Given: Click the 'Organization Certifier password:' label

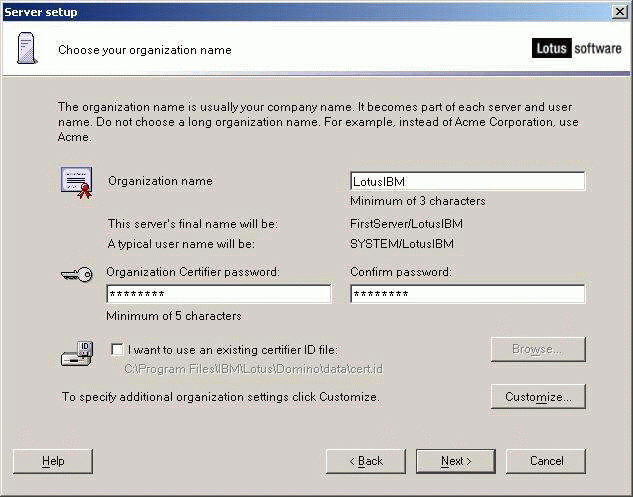Looking at the screenshot, I should (x=193, y=272).
